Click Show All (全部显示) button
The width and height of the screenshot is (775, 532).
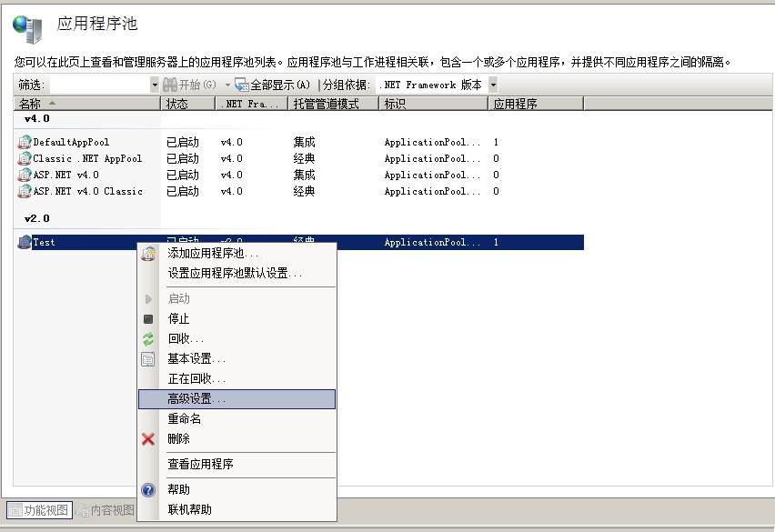272,85
